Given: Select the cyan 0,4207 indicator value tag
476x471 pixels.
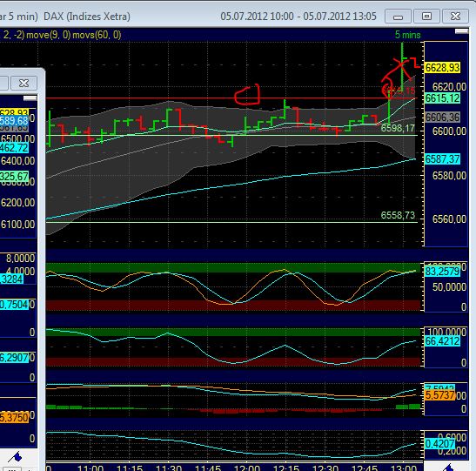Looking at the screenshot, I should pyautogui.click(x=440, y=444).
